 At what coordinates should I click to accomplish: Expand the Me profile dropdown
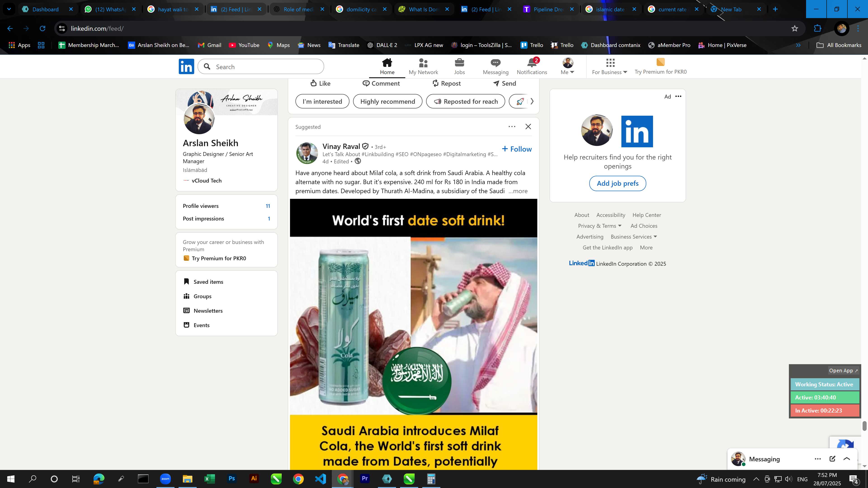coord(568,66)
